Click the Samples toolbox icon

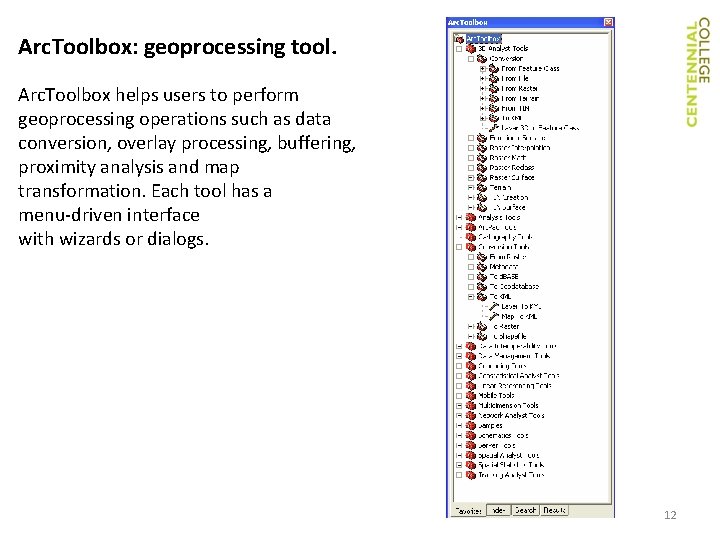(471, 426)
